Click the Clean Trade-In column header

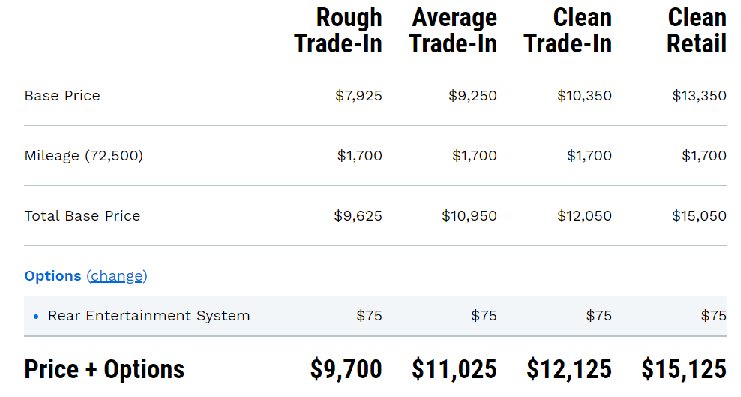(568, 30)
